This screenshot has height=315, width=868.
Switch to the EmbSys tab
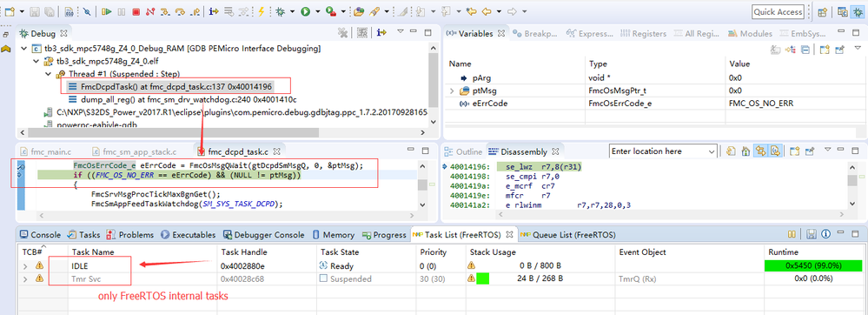[x=802, y=33]
